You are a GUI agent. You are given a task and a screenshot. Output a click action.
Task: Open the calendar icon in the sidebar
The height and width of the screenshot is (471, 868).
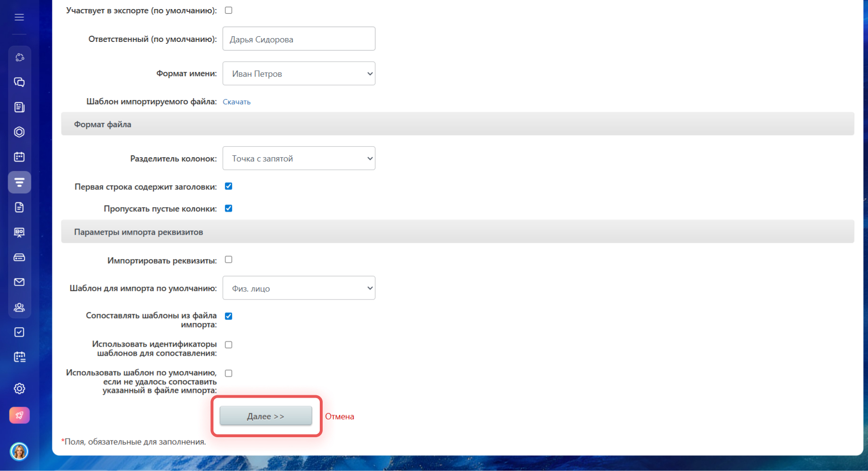click(x=19, y=157)
